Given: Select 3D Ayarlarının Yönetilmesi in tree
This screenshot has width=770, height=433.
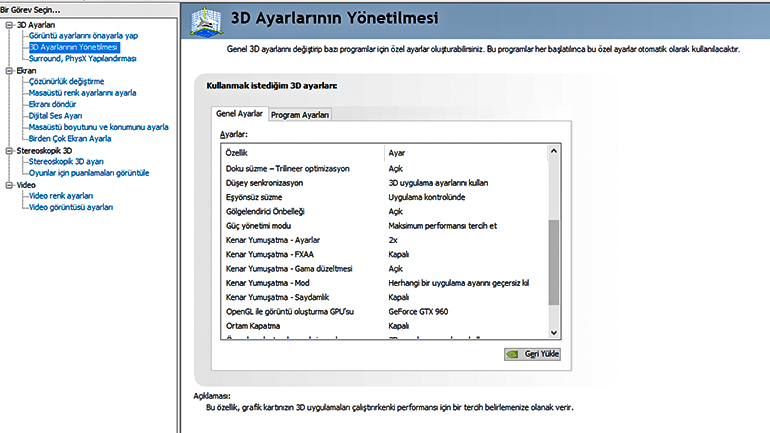Looking at the screenshot, I should tap(74, 47).
